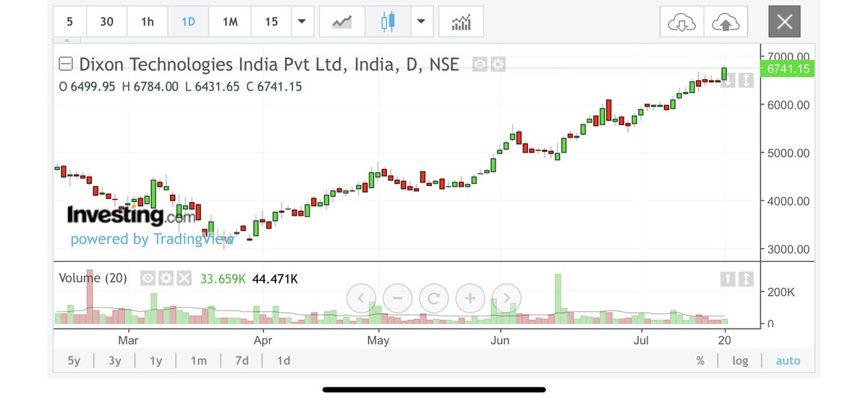Viewport: 868px width, 401px height.
Task: Zoom out with minus button
Action: (398, 297)
